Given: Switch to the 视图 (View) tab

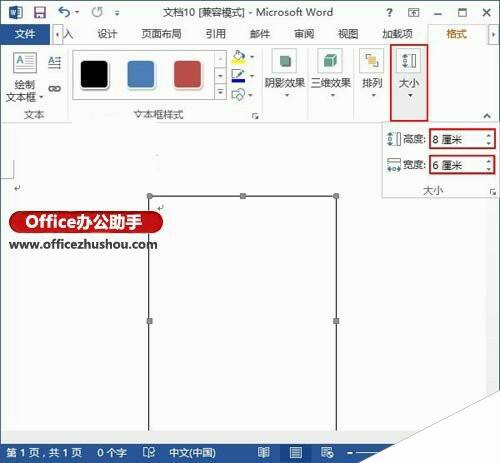Looking at the screenshot, I should click(x=348, y=34).
